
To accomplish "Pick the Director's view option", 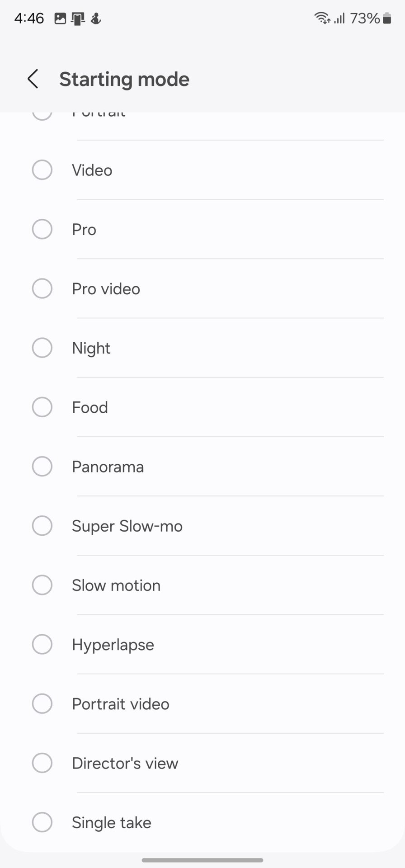I will pyautogui.click(x=42, y=763).
